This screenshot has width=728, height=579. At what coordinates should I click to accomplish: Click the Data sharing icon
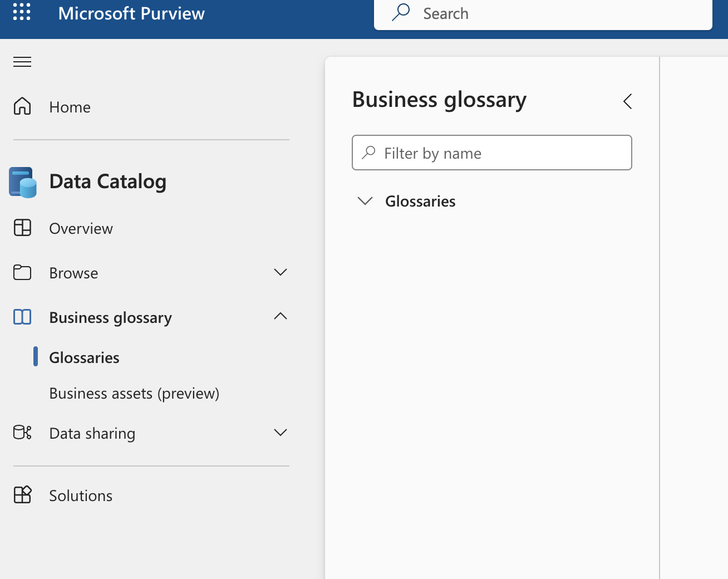22,433
